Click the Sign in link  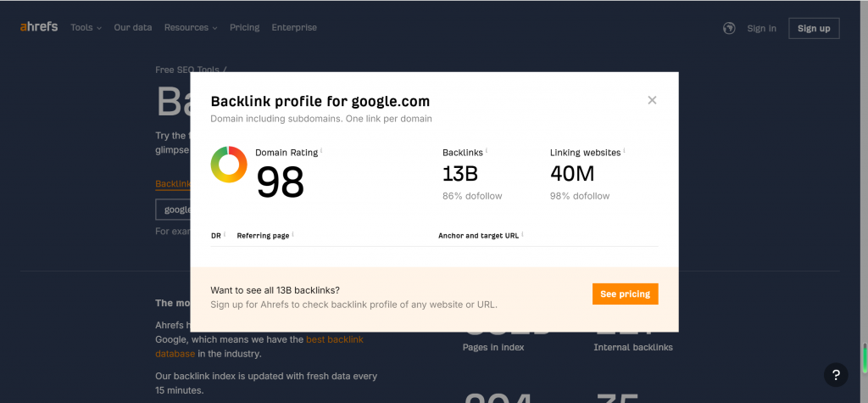tap(762, 28)
